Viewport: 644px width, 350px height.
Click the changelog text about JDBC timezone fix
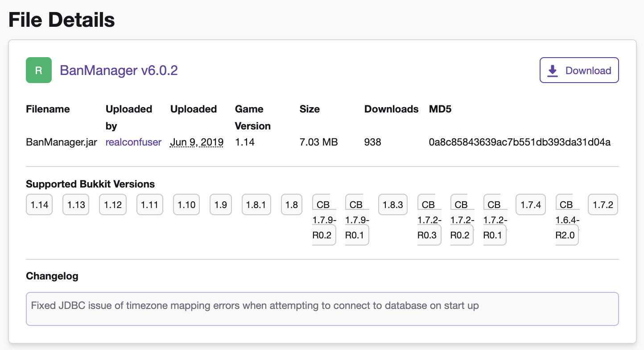(255, 306)
